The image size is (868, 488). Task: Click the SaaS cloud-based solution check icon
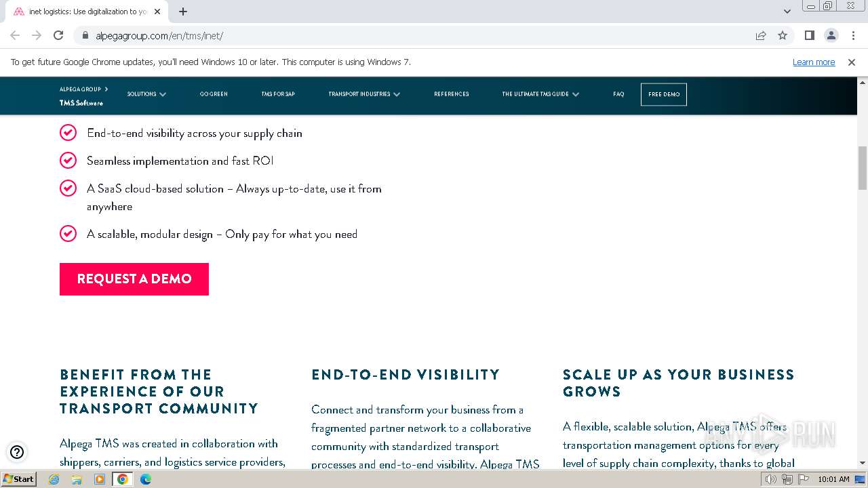point(68,188)
